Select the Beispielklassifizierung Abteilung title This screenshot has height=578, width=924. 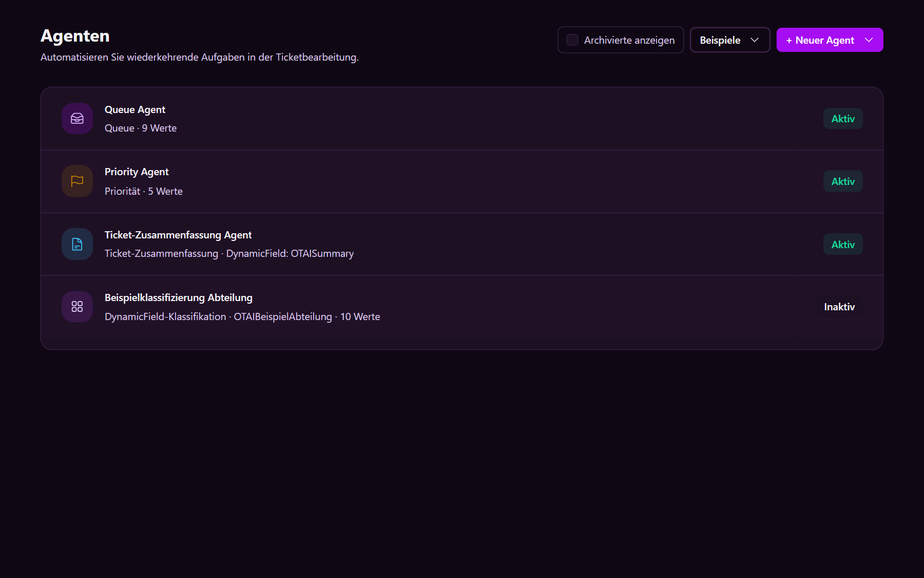(179, 297)
